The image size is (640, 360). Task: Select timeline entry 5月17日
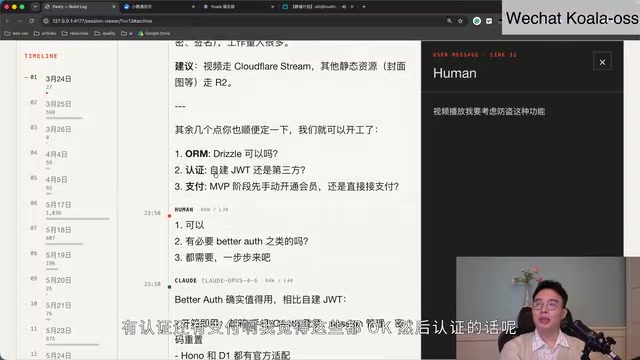pos(58,204)
